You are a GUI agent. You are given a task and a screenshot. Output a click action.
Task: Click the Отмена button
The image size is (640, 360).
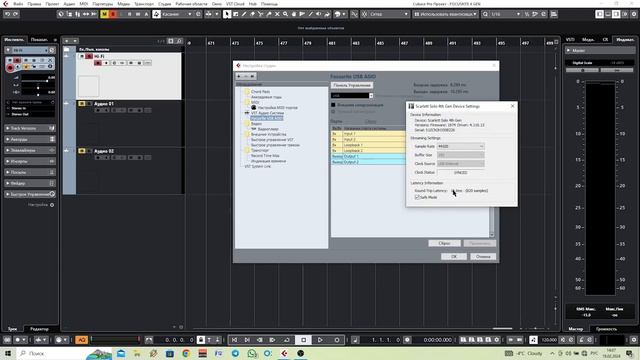click(483, 256)
